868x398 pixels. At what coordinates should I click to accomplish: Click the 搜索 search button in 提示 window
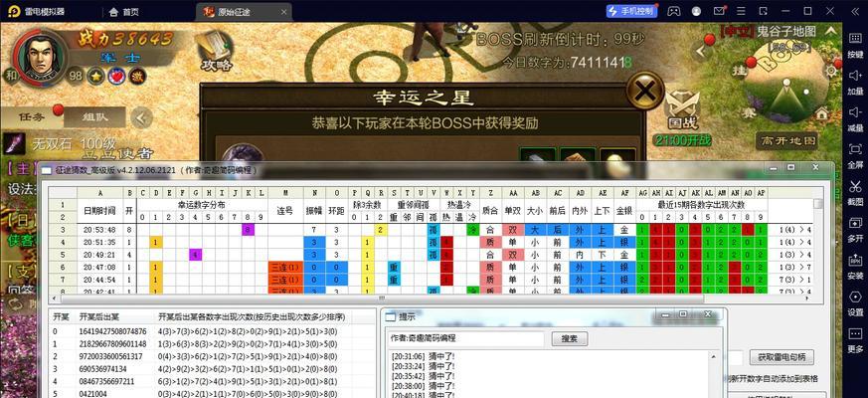tap(570, 338)
